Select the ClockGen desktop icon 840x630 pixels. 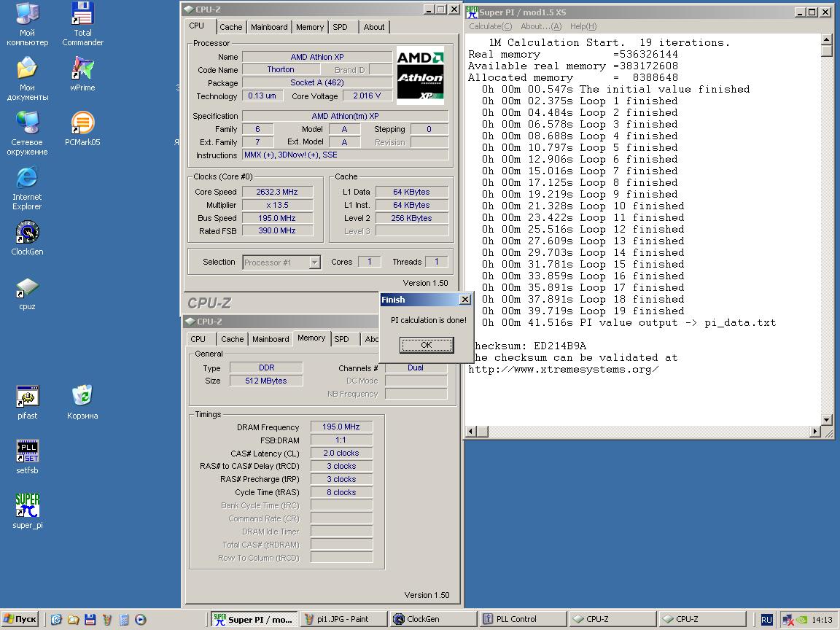click(27, 238)
